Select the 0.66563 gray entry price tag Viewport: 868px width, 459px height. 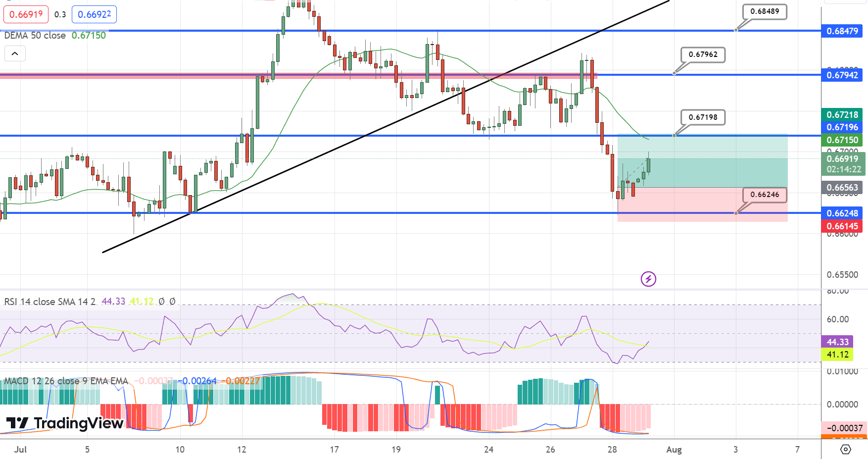pyautogui.click(x=842, y=188)
